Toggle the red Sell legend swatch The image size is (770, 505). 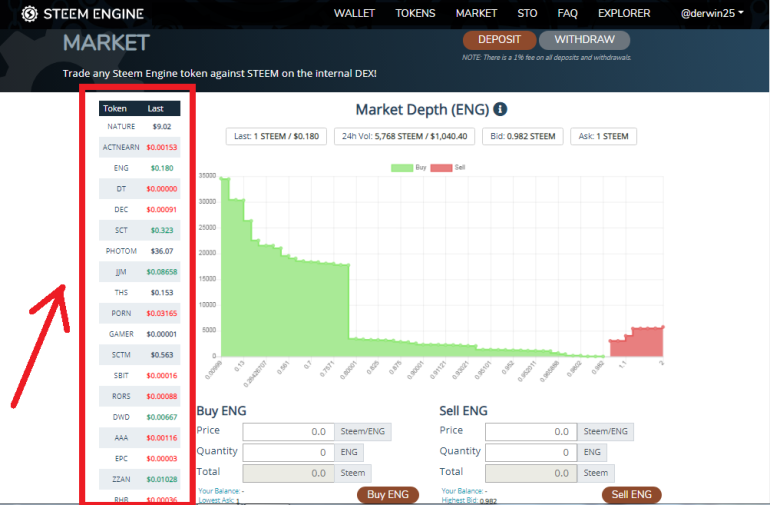441,168
